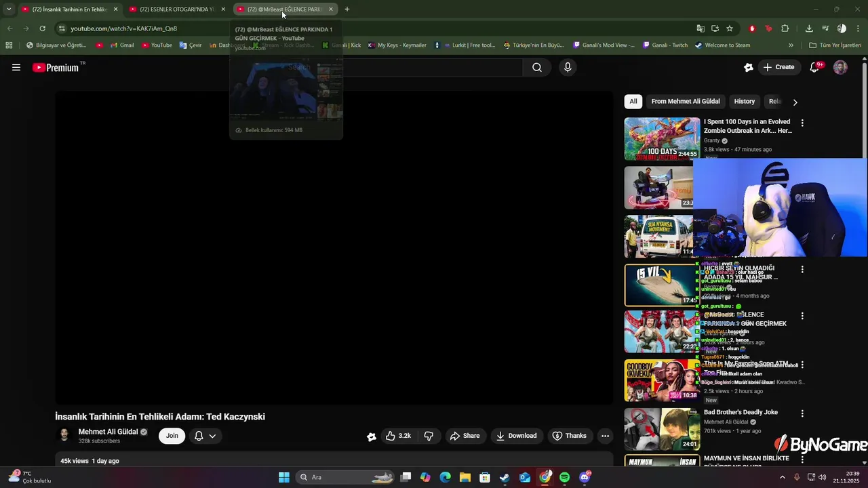Click the taskbar Ara search box
The image size is (868, 488).
click(347, 477)
